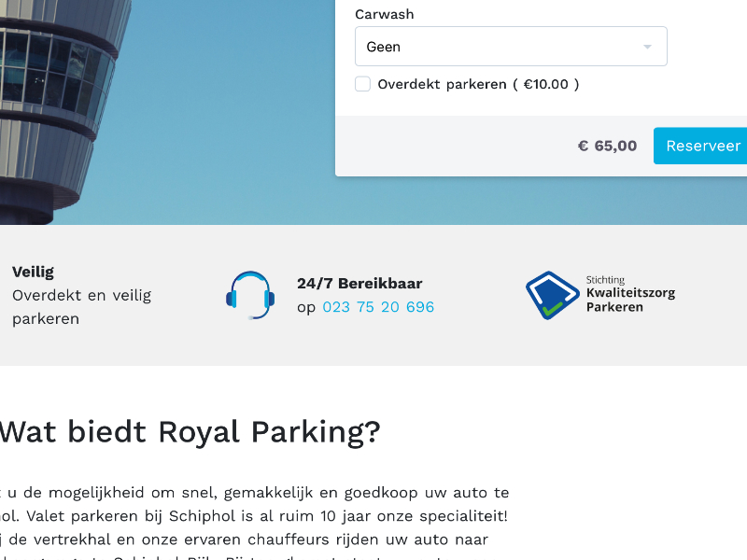Click the grey footer bar beside the price

[x=448, y=146]
